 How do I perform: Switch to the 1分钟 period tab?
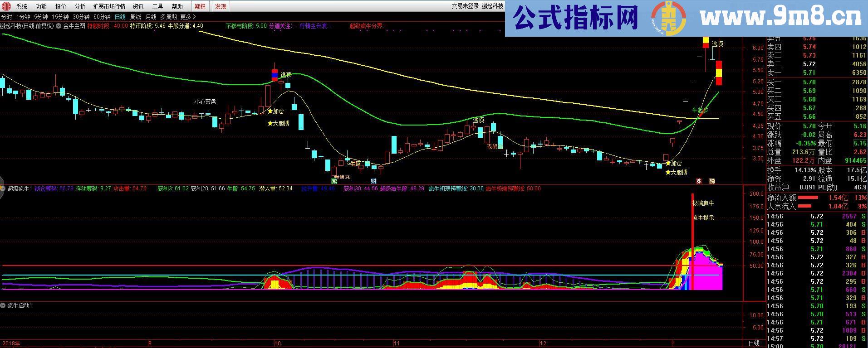tap(23, 17)
